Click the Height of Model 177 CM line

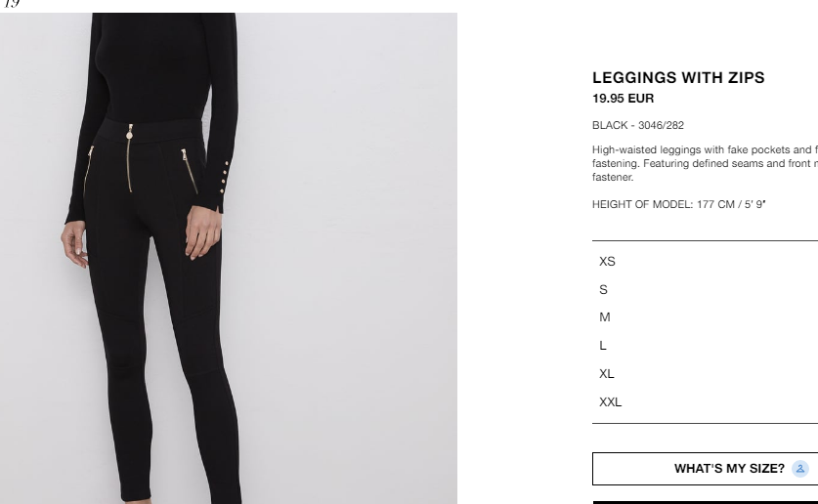click(678, 204)
